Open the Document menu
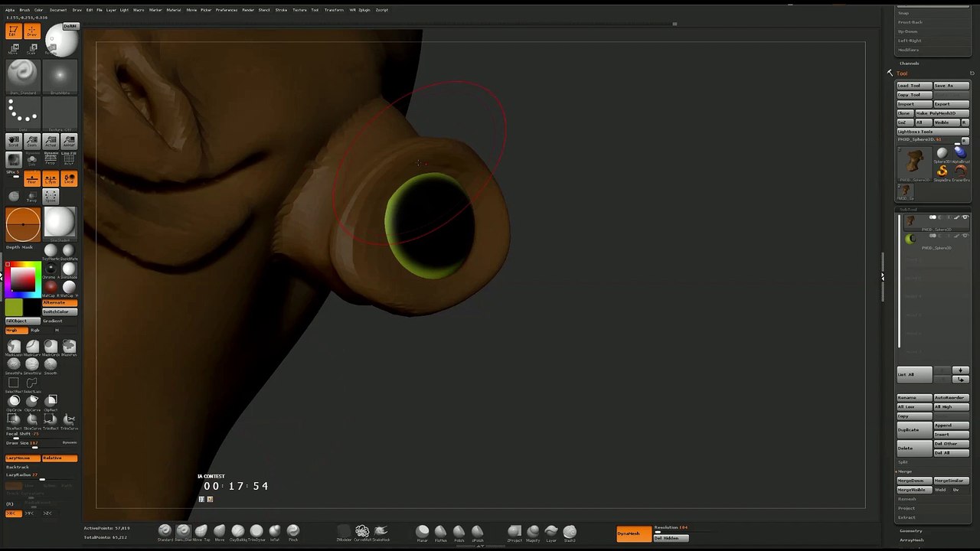Viewport: 980px width, 551px height. (58, 10)
